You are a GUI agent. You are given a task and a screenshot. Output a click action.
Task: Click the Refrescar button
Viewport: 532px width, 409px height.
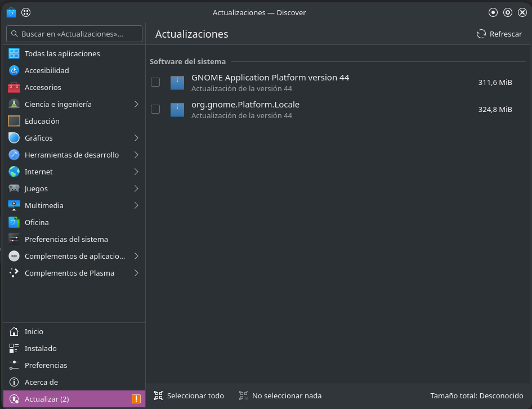[x=499, y=34]
